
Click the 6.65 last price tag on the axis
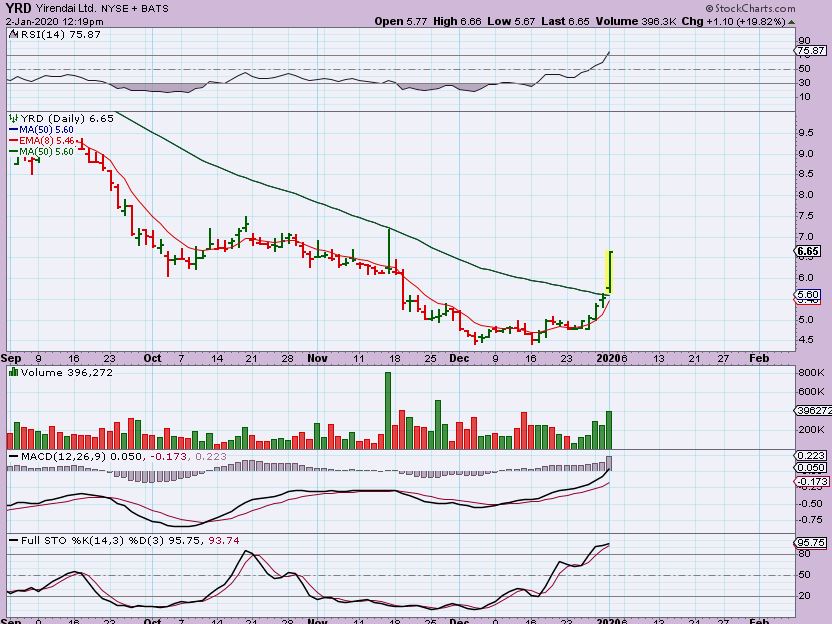coord(808,251)
